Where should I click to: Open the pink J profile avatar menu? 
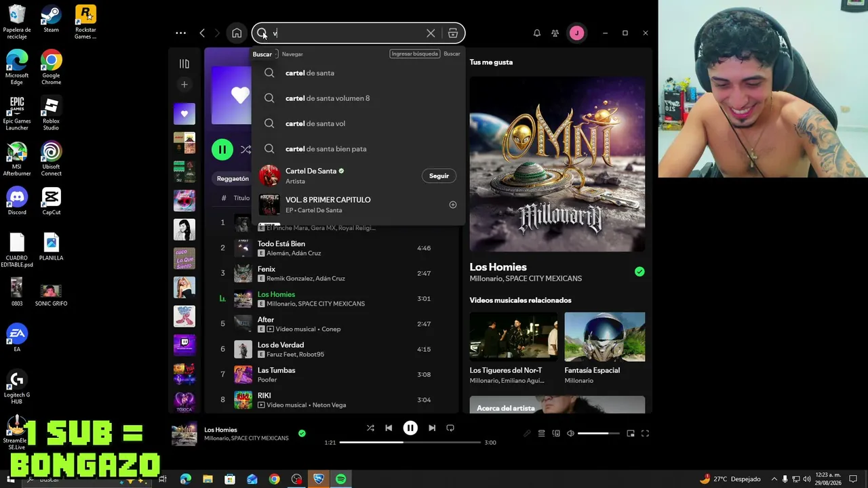point(576,33)
